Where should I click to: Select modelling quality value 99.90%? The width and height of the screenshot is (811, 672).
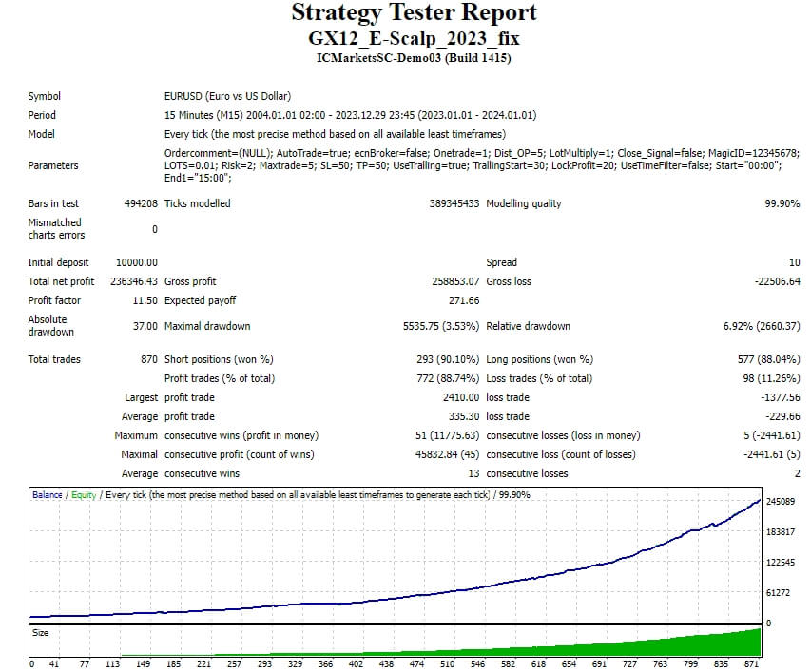(x=782, y=203)
